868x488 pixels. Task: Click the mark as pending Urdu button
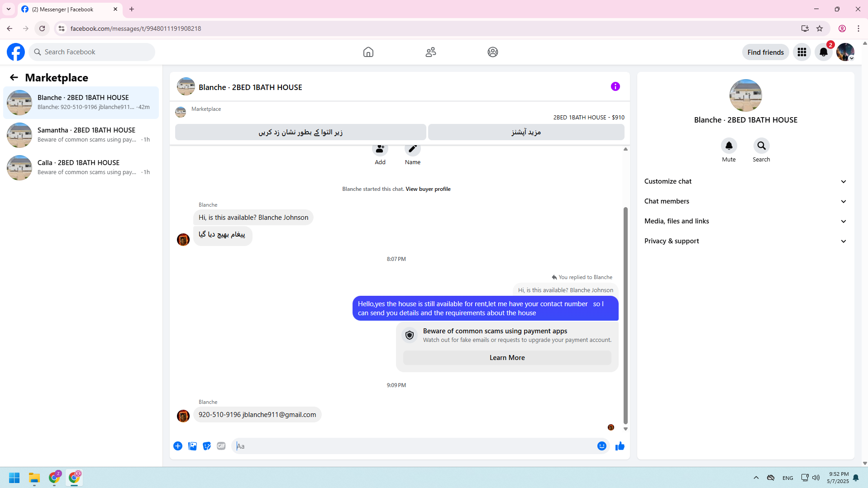click(300, 132)
